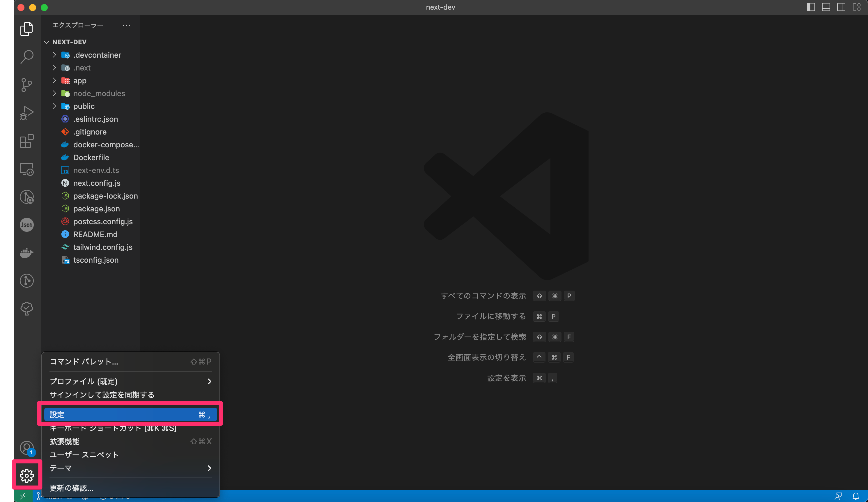Select the JSON extension icon
The height and width of the screenshot is (502, 868).
click(26, 225)
